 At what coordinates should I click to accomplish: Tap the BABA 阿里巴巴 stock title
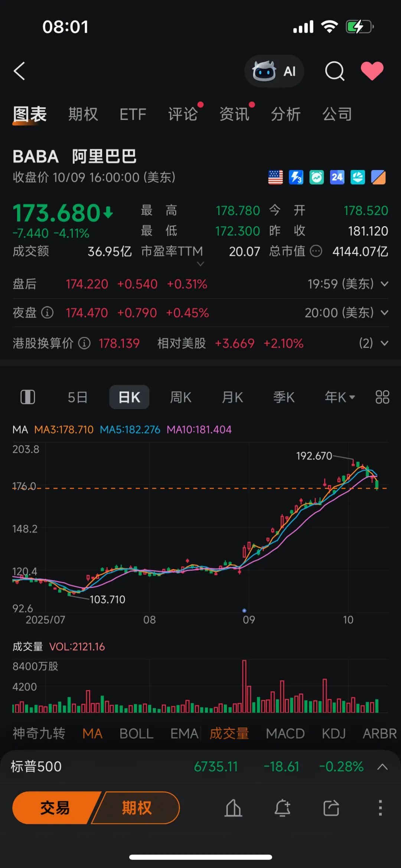[x=75, y=156]
